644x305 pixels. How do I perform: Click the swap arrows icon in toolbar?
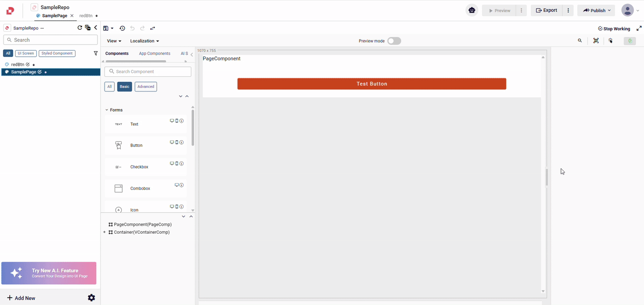coord(152,29)
